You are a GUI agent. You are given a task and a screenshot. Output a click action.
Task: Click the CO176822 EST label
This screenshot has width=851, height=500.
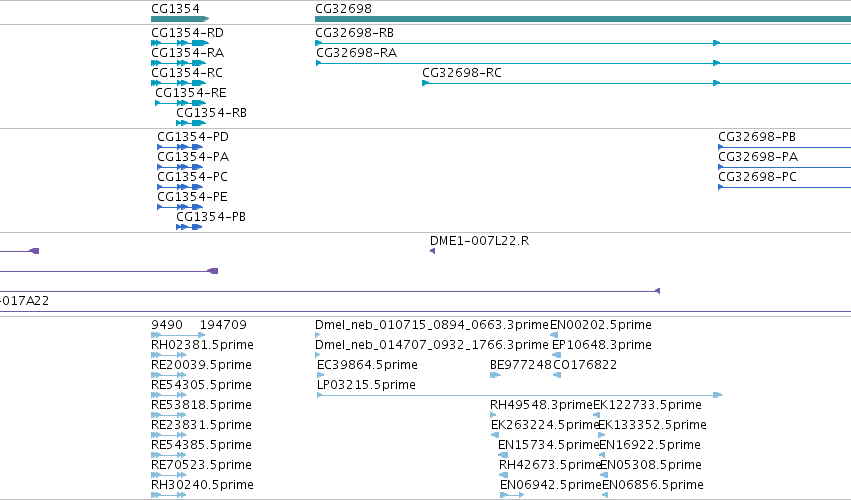(585, 365)
